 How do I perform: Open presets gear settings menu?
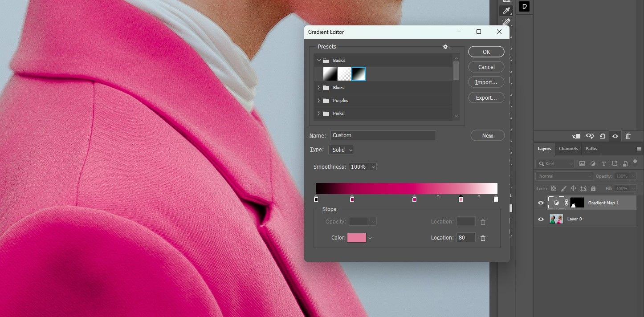pos(446,47)
